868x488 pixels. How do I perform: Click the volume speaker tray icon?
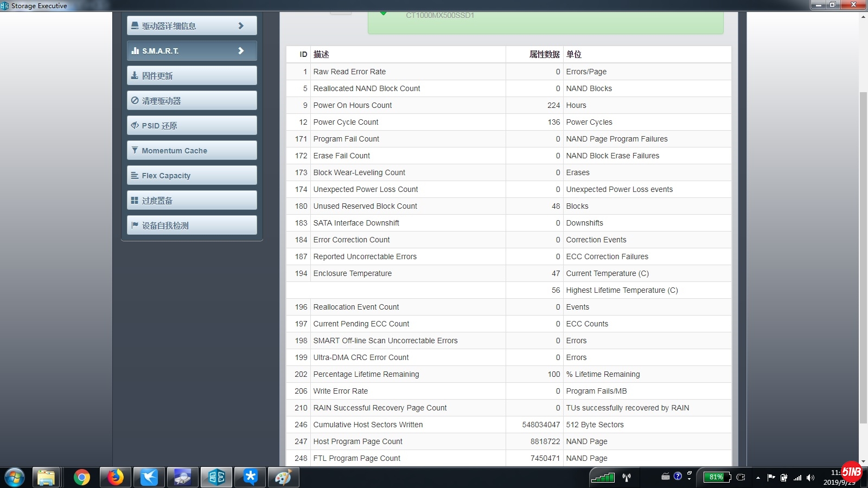click(x=810, y=478)
